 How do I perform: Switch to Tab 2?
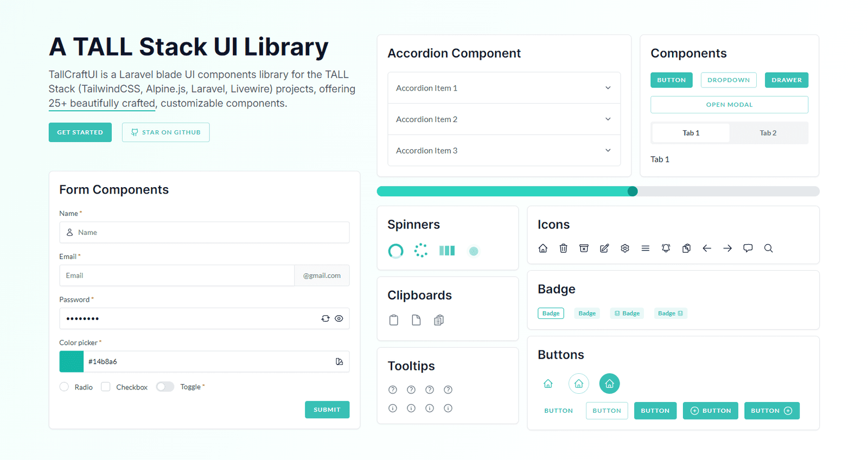(768, 133)
